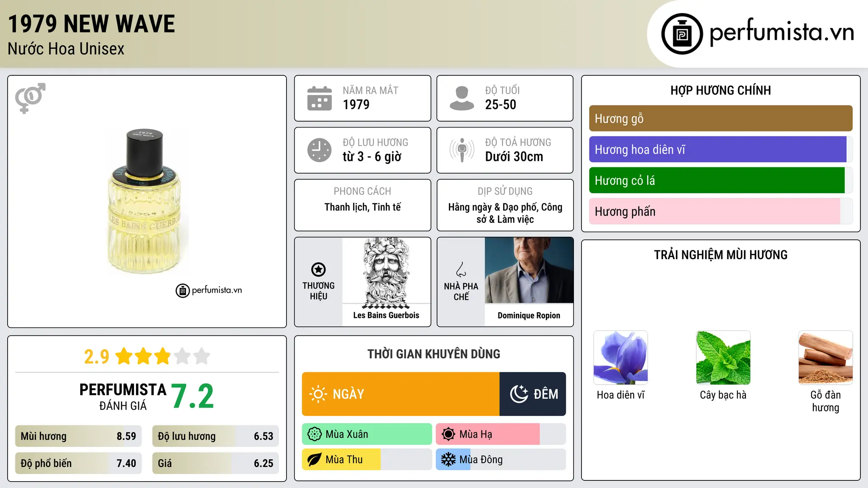Screen dimensions: 868x488
Task: Click the first gold rating star
Action: pos(124,356)
